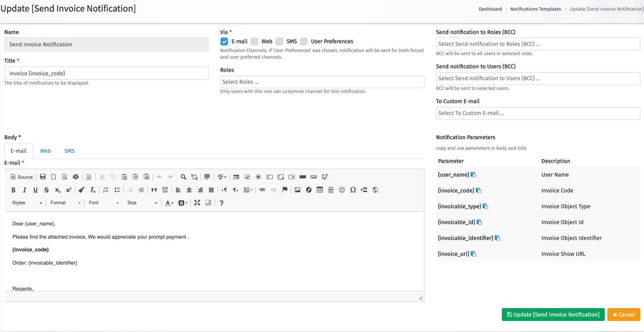
Task: Center align the text
Action: [189, 190]
